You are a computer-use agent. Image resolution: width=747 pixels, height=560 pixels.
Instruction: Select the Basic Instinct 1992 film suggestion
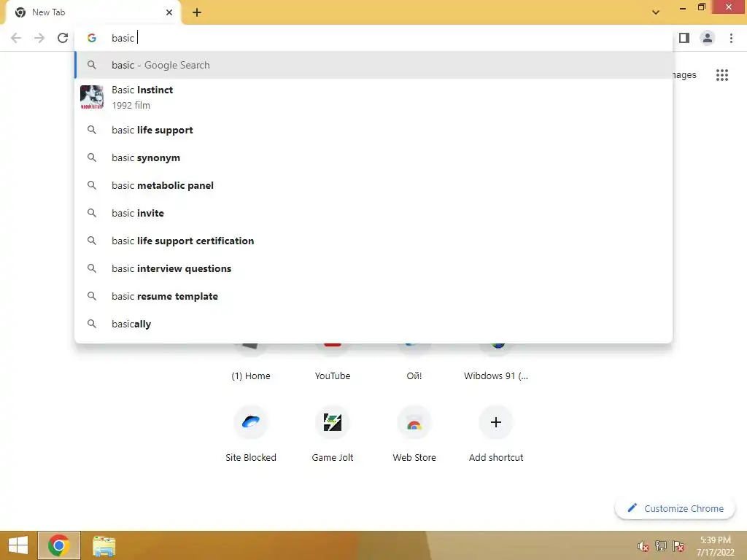(373, 97)
